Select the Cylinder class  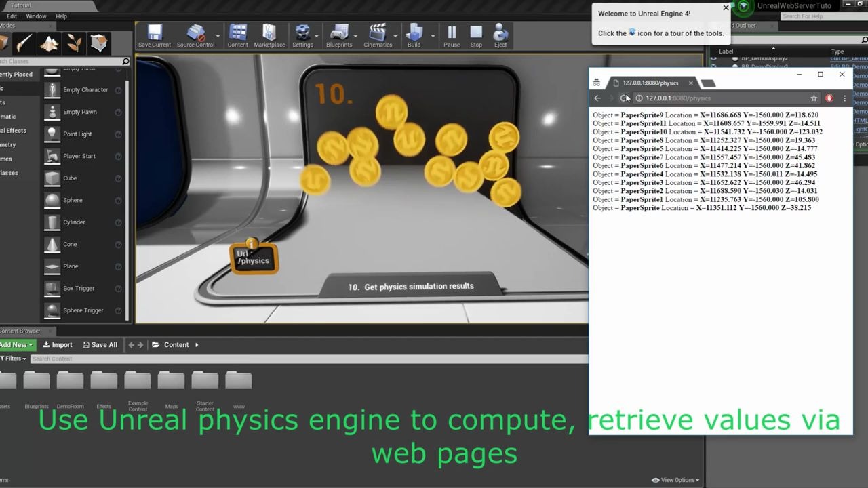coord(83,222)
